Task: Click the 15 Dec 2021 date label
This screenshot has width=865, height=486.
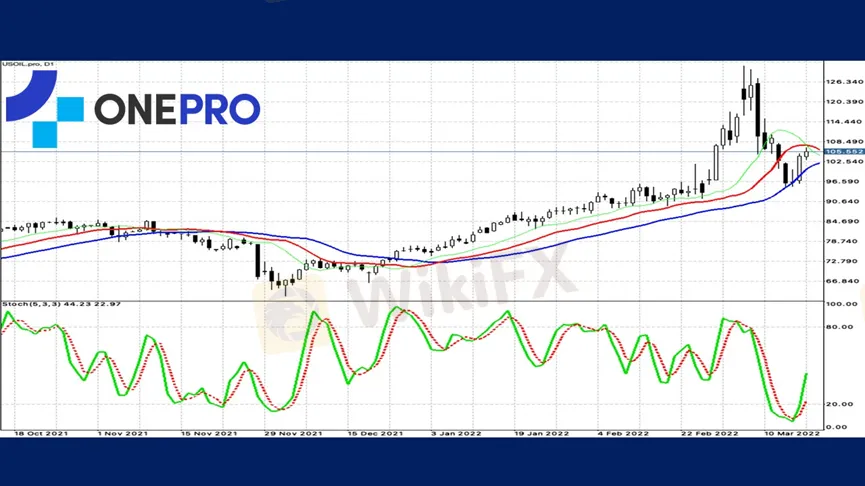Action: (x=375, y=434)
